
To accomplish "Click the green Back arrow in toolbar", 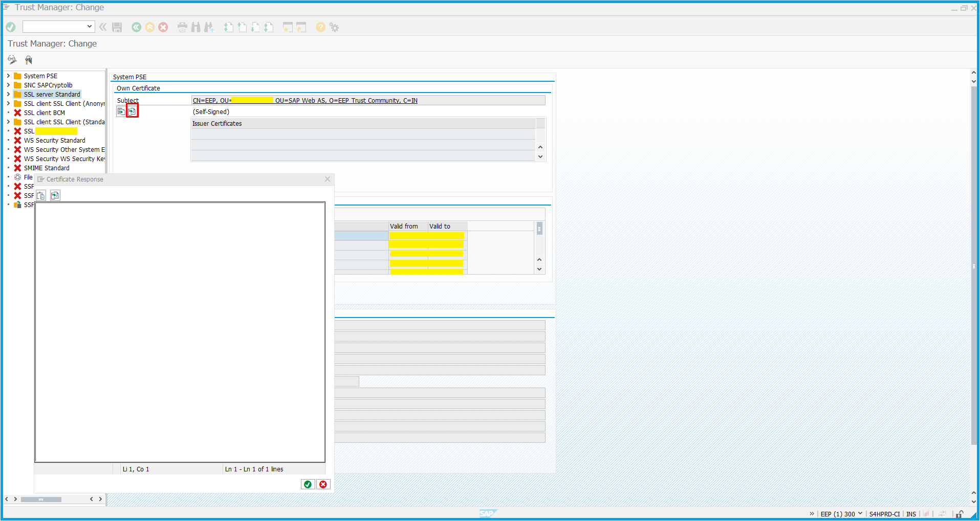I will [x=136, y=28].
